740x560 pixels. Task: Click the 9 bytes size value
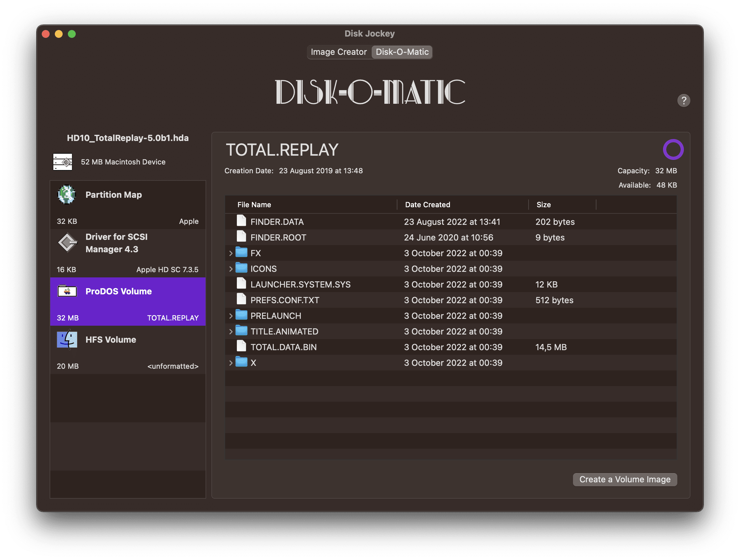(550, 238)
